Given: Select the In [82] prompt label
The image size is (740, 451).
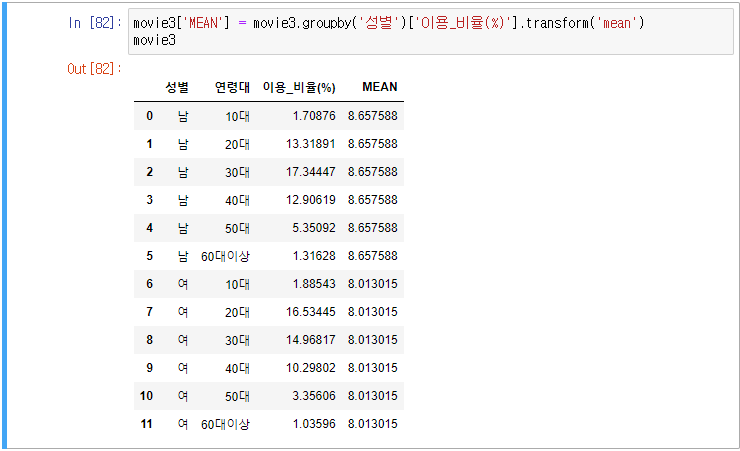Looking at the screenshot, I should pos(95,23).
